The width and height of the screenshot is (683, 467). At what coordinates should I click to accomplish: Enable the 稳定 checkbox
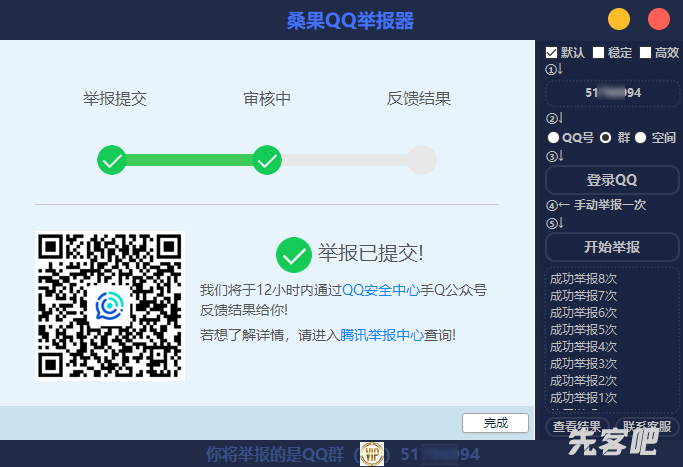[x=598, y=53]
